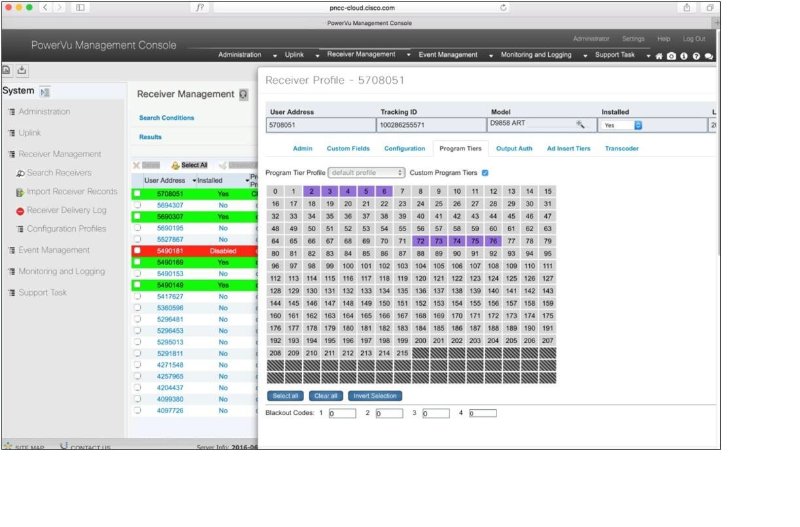Click the wrench icon in the Model field
Image resolution: width=800 pixels, height=527 pixels.
pos(580,125)
